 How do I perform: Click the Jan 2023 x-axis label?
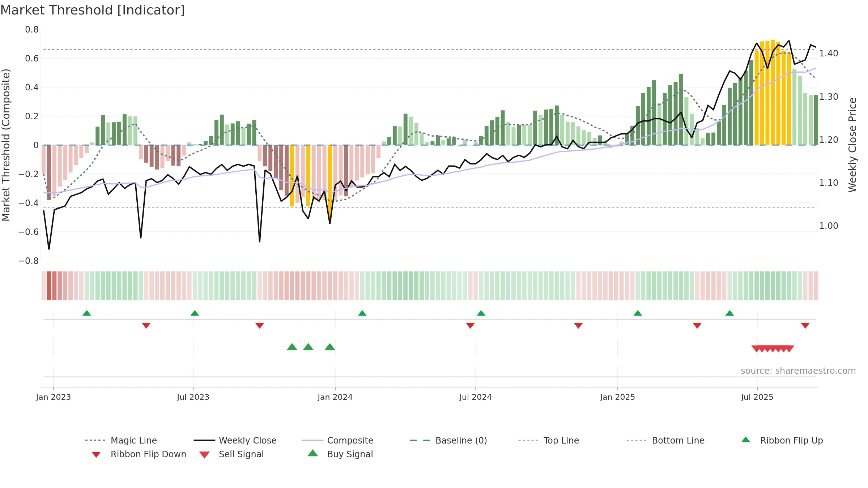click(54, 397)
